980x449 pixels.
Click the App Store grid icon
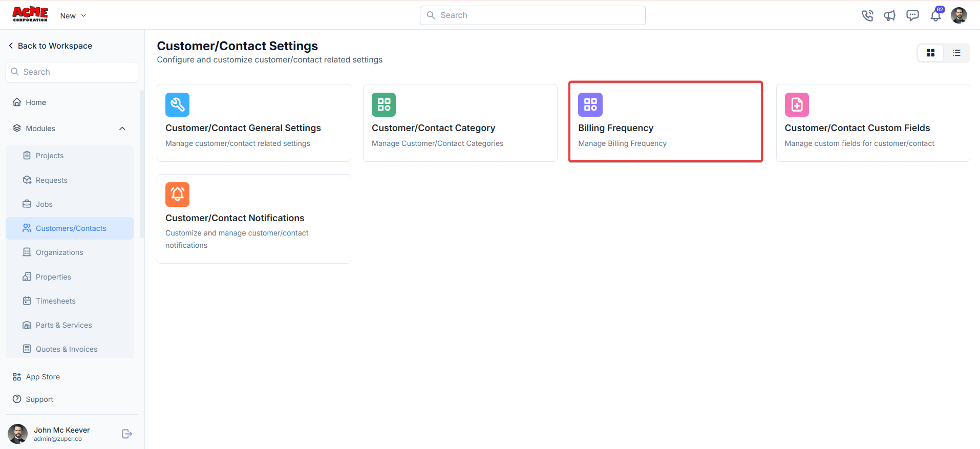17,377
